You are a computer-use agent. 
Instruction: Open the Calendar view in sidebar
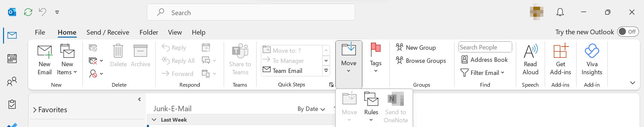point(12,58)
